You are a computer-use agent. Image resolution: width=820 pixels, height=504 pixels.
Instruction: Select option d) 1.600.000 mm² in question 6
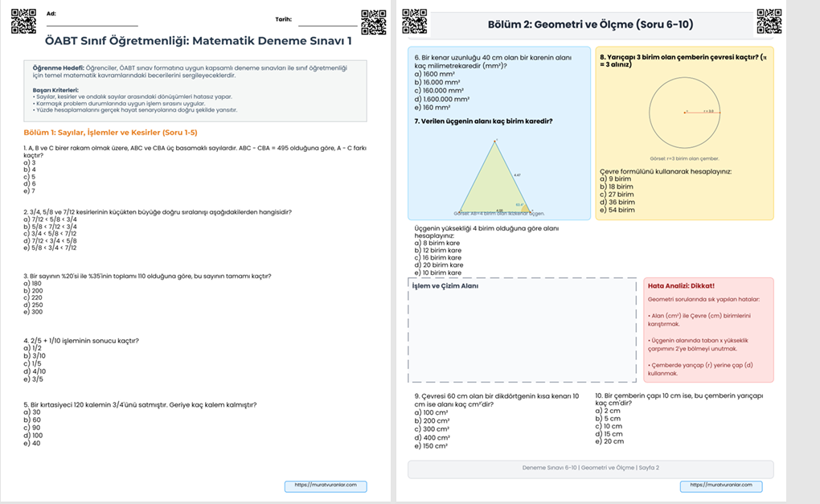click(441, 99)
